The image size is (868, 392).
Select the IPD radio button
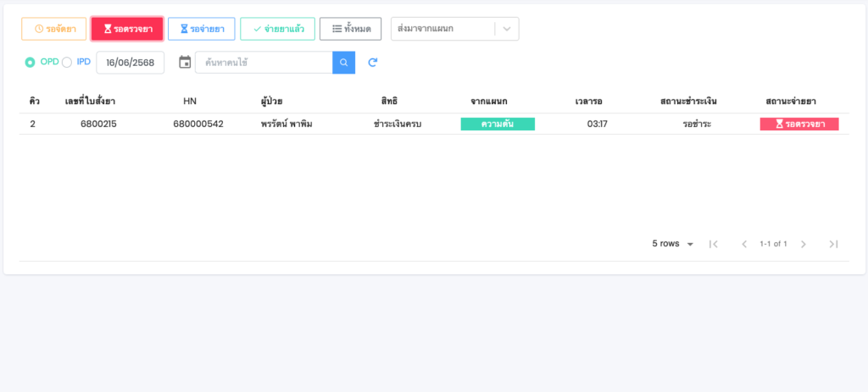(67, 63)
